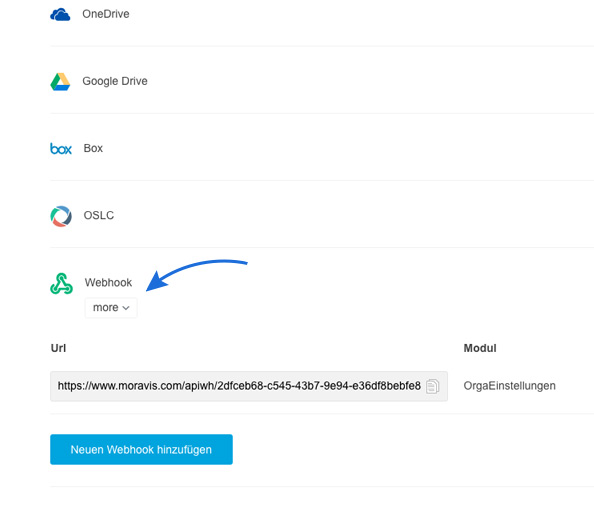Focus the moravis.com webhook URL field

[249, 386]
